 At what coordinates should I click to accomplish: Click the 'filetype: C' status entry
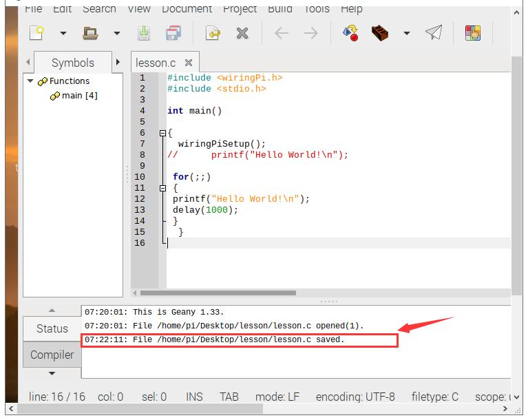[x=435, y=397]
